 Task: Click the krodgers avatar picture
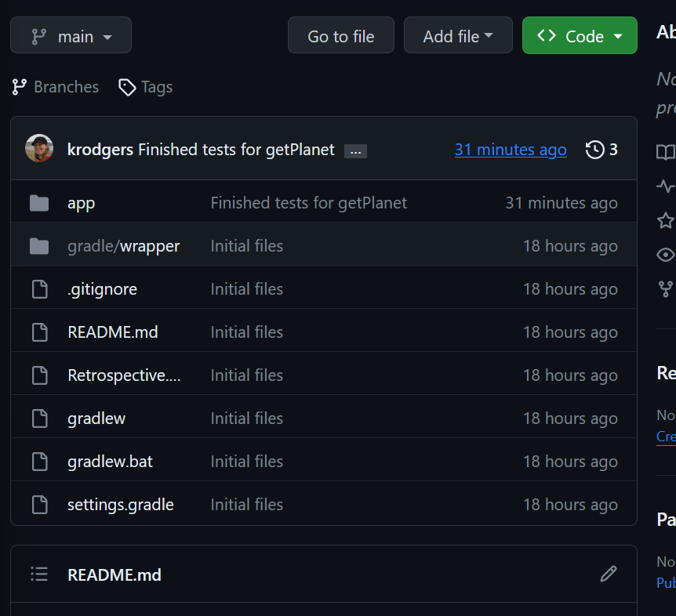click(x=39, y=149)
